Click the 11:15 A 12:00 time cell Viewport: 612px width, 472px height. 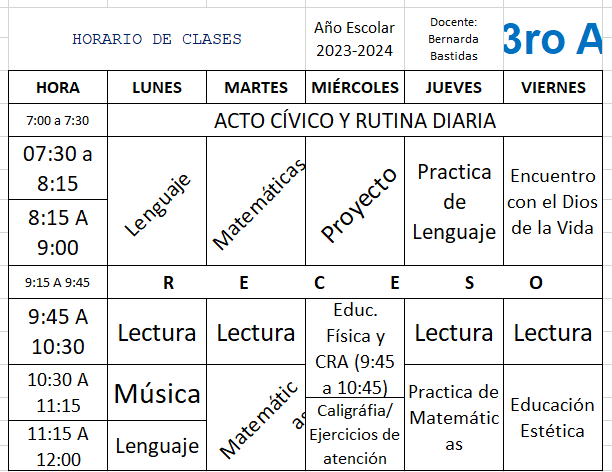coord(57,446)
